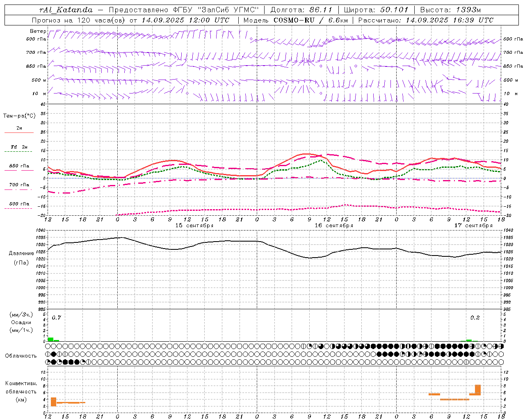Click the date label 16 сентября
525x420 pixels.
(334, 226)
